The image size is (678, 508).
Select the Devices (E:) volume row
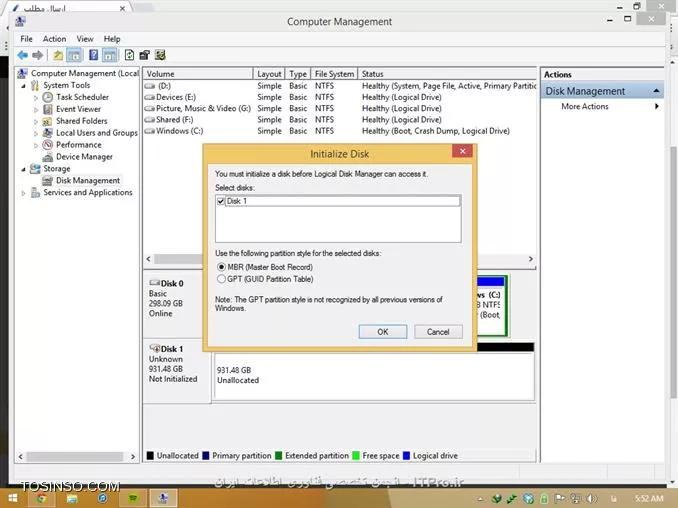pos(339,97)
